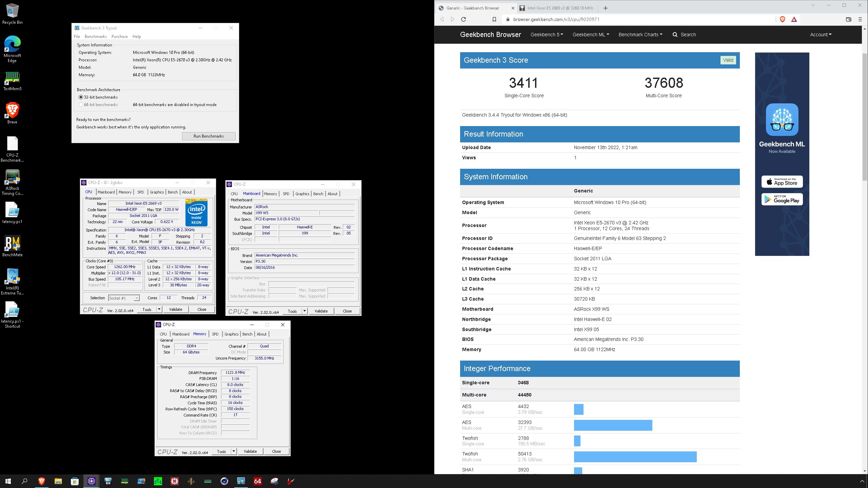Open the BenchMate desktop shortcut
This screenshot has width=868, height=488.
[12, 246]
